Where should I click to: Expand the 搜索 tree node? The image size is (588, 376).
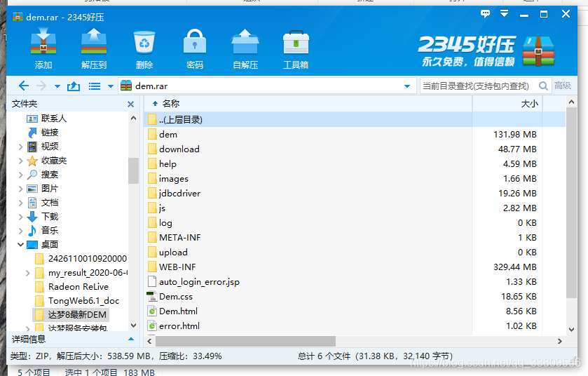(x=20, y=175)
